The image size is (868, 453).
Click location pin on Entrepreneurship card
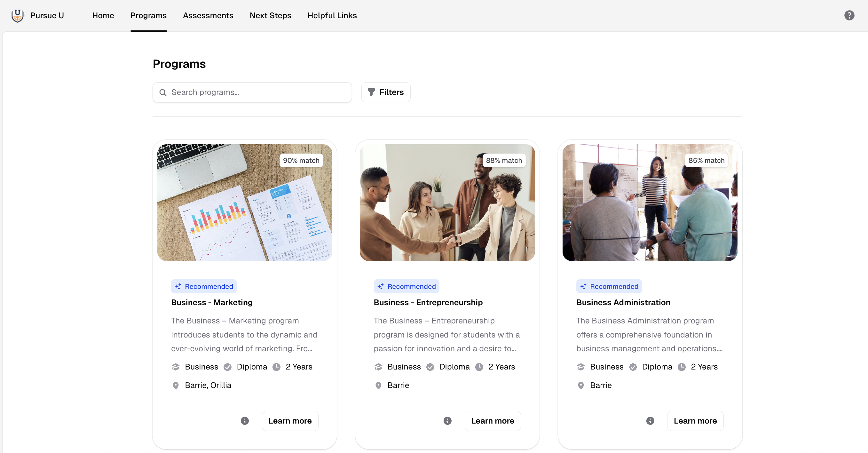point(378,385)
